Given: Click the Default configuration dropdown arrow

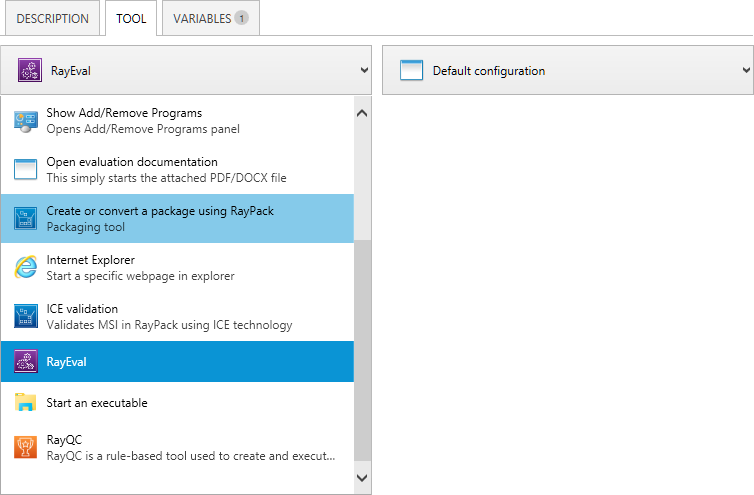Looking at the screenshot, I should coord(746,71).
